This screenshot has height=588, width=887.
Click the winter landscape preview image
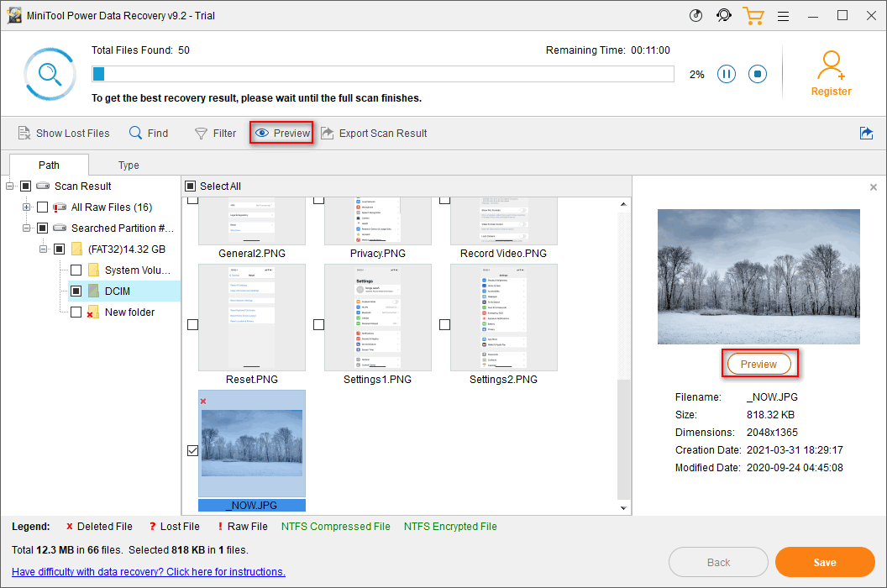[x=758, y=276]
